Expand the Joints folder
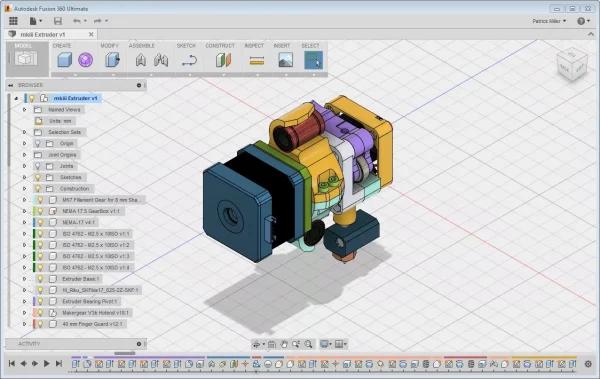The image size is (600, 379). [24, 166]
